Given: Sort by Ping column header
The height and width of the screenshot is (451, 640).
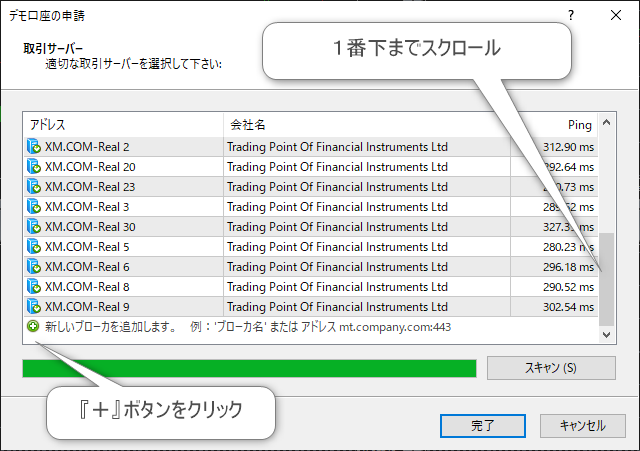Looking at the screenshot, I should [554, 125].
